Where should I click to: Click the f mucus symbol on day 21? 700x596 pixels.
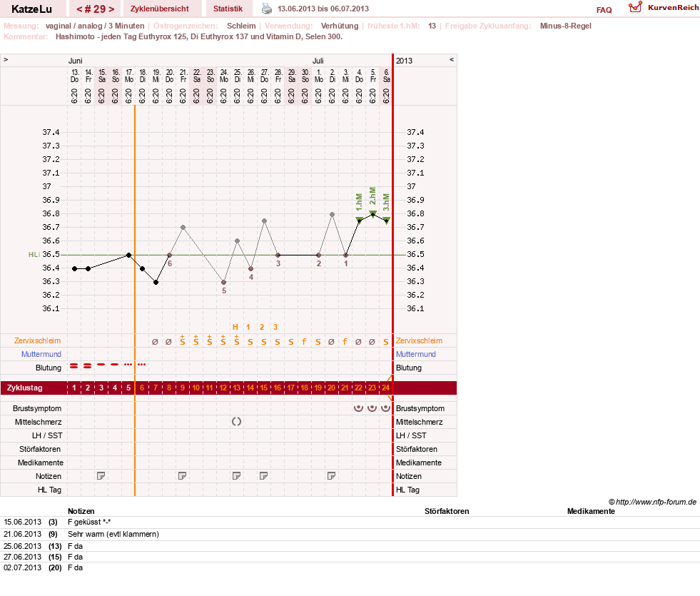[345, 341]
